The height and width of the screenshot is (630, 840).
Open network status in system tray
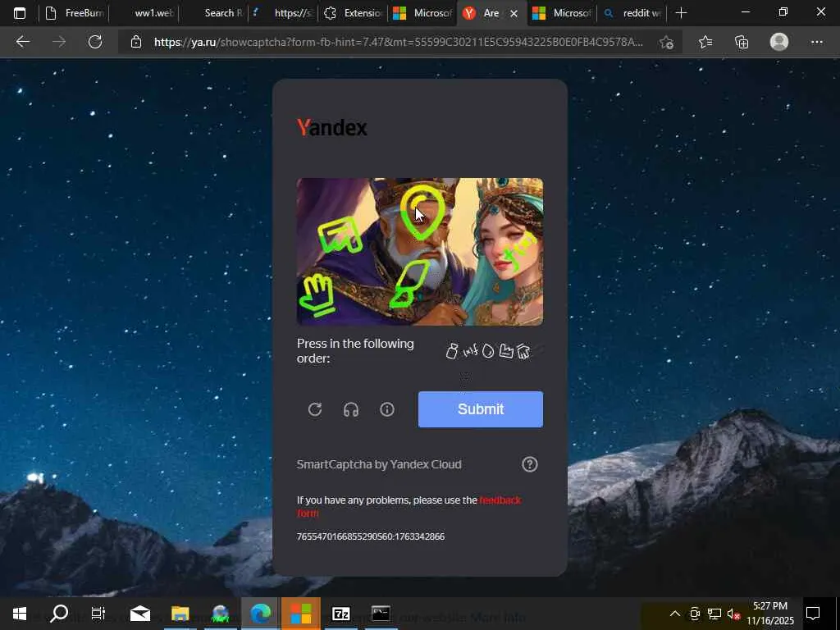[714, 614]
